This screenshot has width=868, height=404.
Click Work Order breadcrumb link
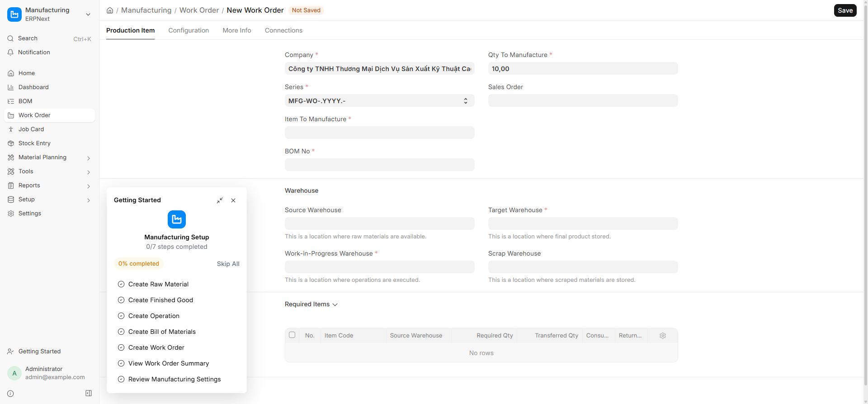pyautogui.click(x=199, y=10)
